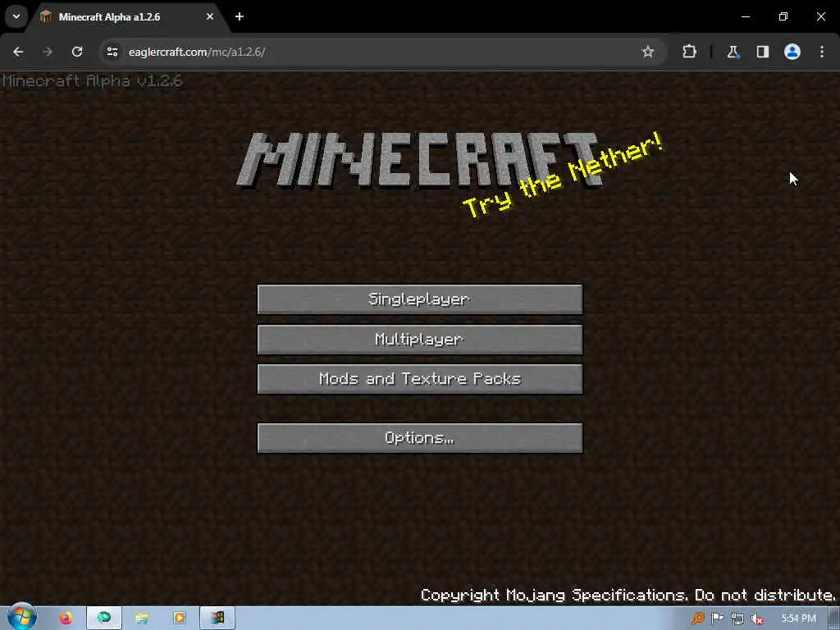The height and width of the screenshot is (630, 840).
Task: Open network status tray icon
Action: click(x=737, y=619)
